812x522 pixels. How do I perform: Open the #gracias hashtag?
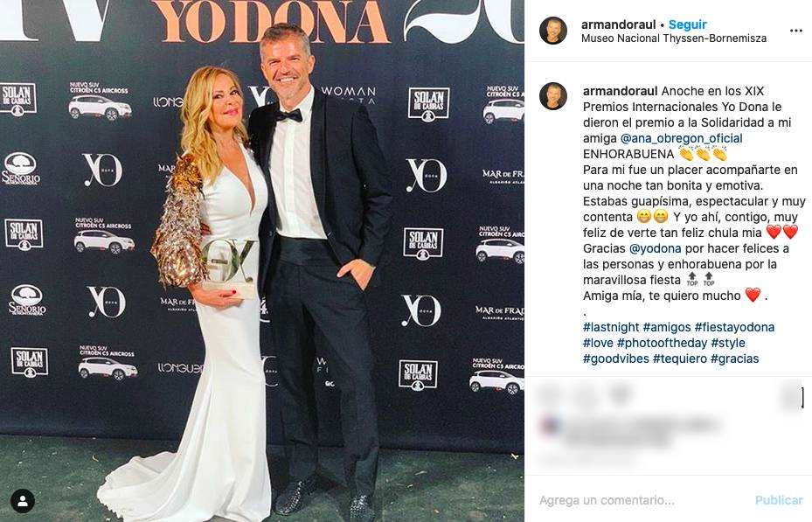click(734, 358)
